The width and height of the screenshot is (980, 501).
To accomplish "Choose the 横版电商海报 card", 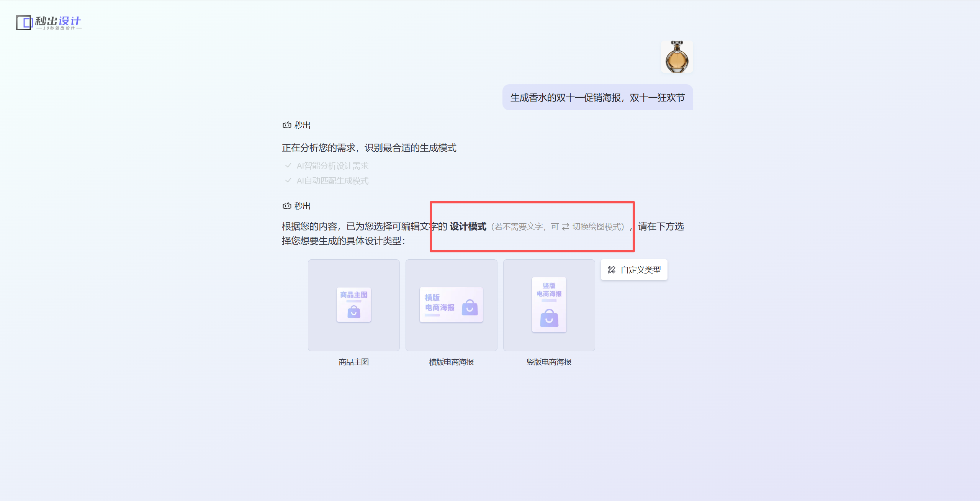I will [451, 305].
